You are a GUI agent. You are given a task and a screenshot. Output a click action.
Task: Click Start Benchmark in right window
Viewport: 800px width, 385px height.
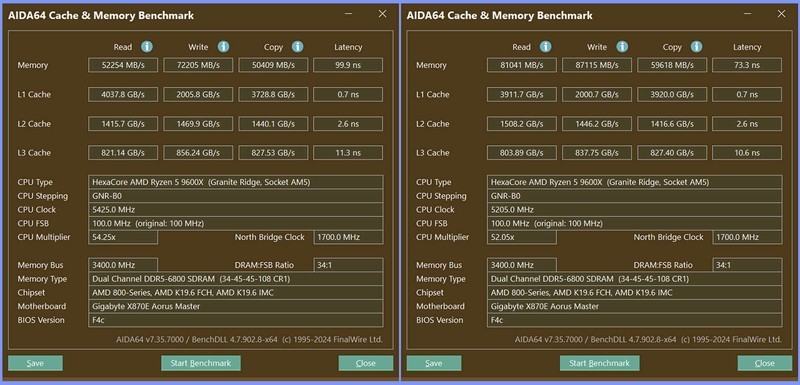point(599,363)
